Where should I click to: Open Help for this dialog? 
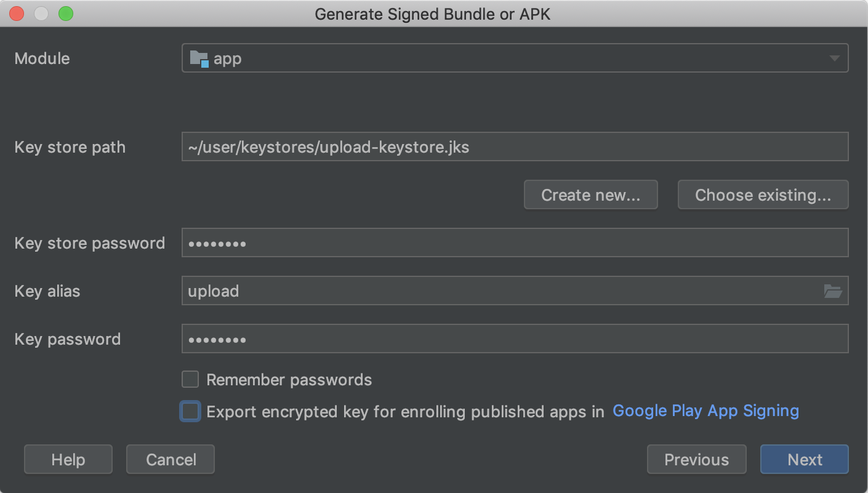pos(68,459)
